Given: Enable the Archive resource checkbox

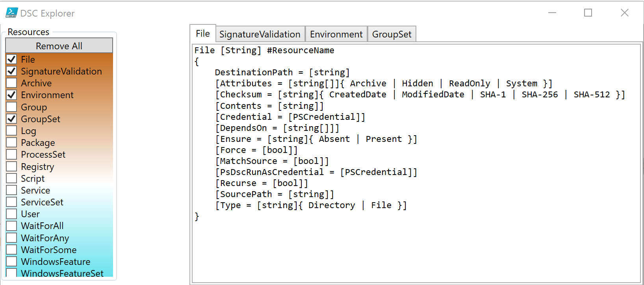Looking at the screenshot, I should [x=11, y=83].
